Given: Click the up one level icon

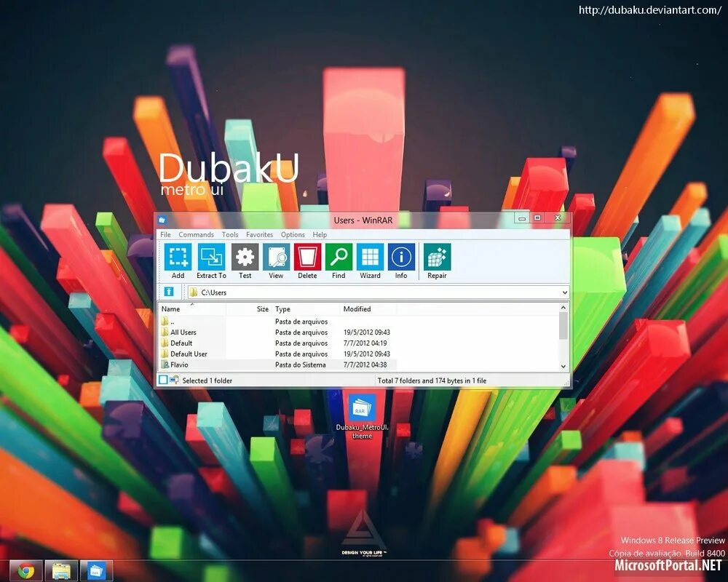Looking at the screenshot, I should coord(169,292).
